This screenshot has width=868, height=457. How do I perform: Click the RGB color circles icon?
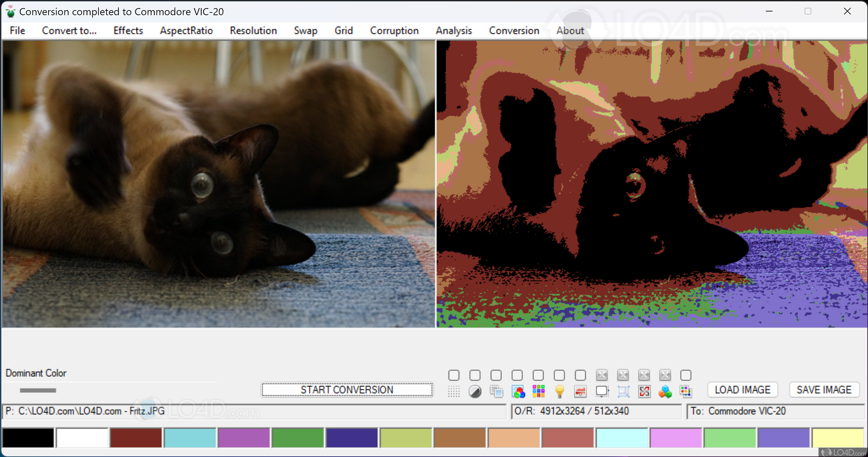518,391
